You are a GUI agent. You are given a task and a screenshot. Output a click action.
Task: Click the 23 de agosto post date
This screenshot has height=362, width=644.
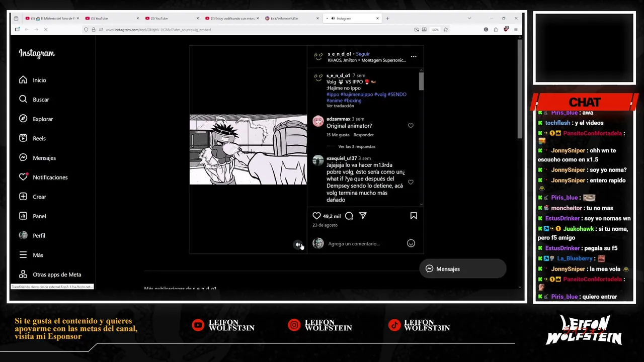coord(325,225)
